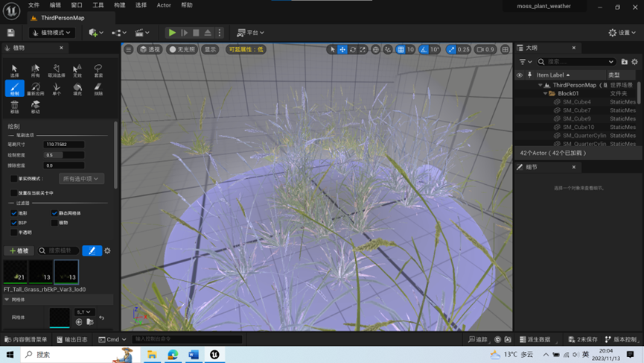644x363 pixels.
Task: Open foliage palette view options gear
Action: [107, 250]
